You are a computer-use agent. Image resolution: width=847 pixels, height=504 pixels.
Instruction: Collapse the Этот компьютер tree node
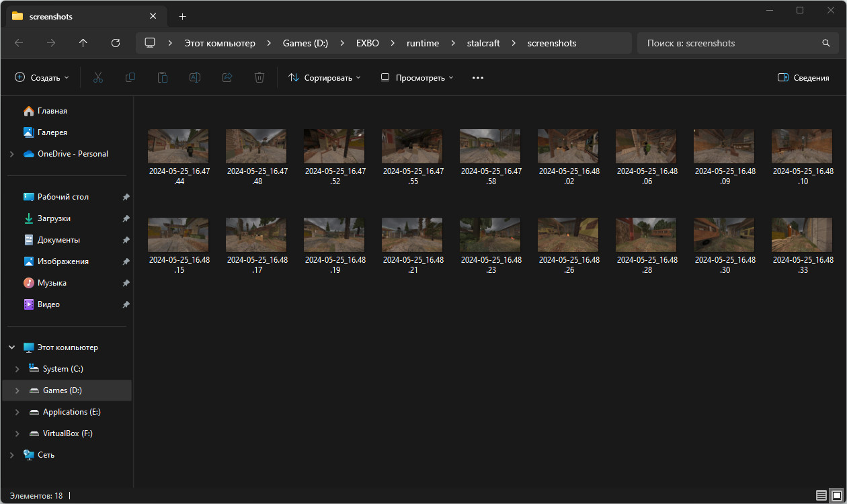(x=12, y=347)
